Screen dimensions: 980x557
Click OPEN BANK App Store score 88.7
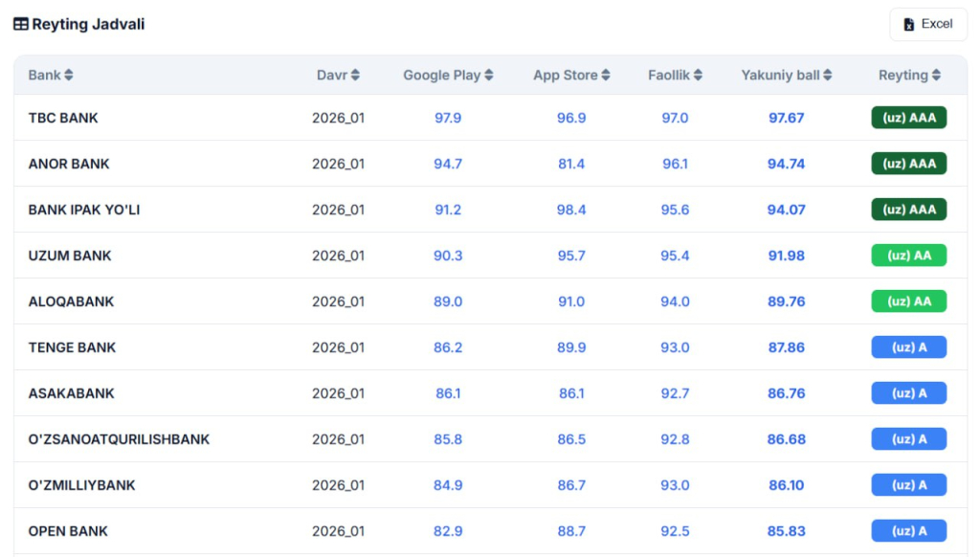[571, 531]
